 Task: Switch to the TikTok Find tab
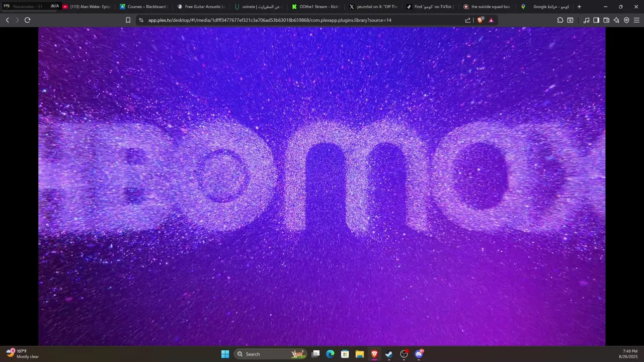pyautogui.click(x=431, y=7)
